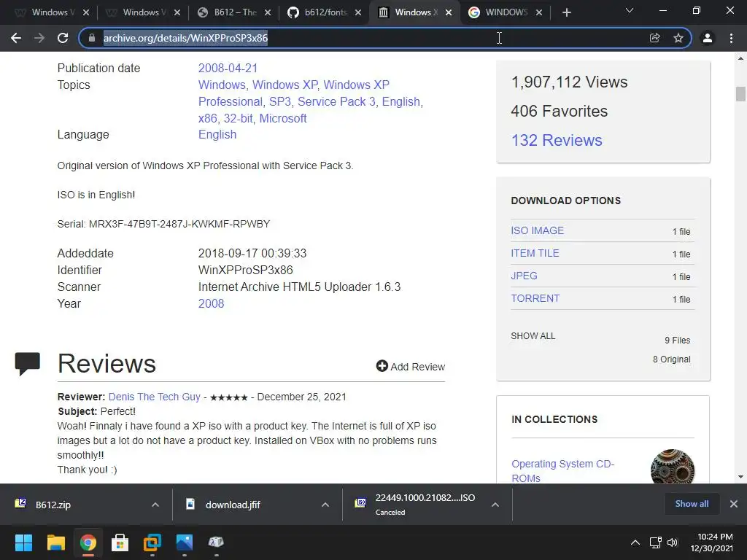Expand options for B612.zip download
The width and height of the screenshot is (747, 560).
155,505
